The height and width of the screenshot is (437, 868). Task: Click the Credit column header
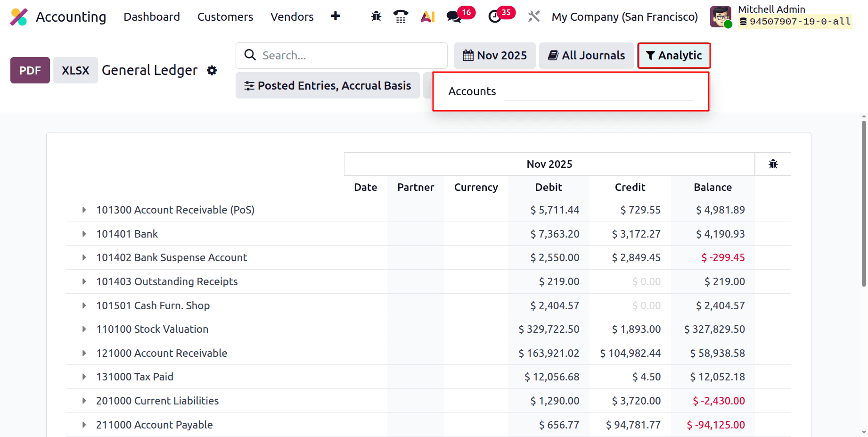630,187
